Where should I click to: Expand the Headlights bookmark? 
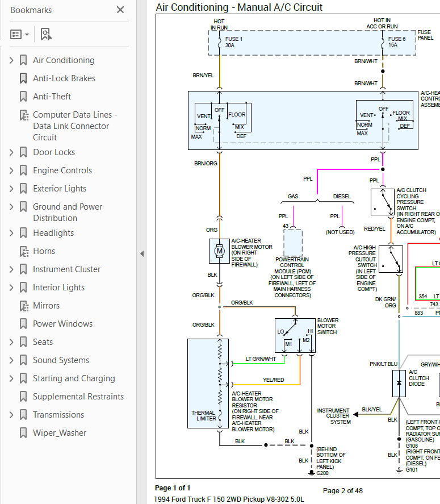(x=11, y=233)
